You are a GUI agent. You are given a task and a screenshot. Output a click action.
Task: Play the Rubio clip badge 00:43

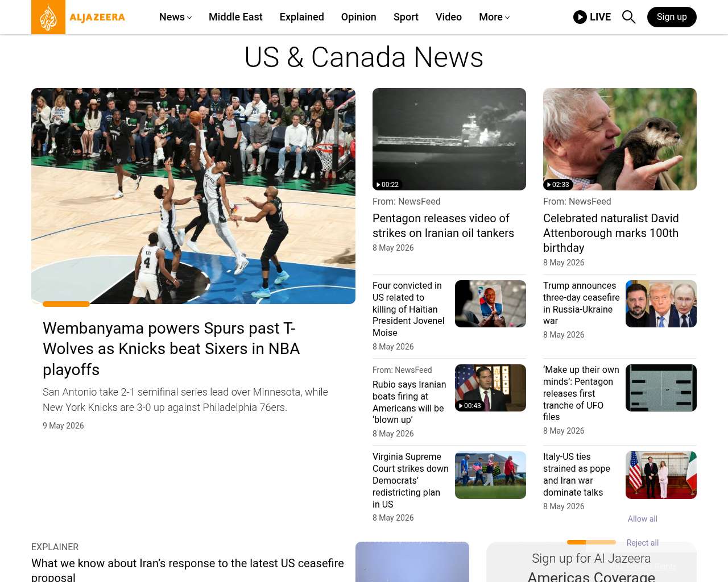pyautogui.click(x=470, y=406)
